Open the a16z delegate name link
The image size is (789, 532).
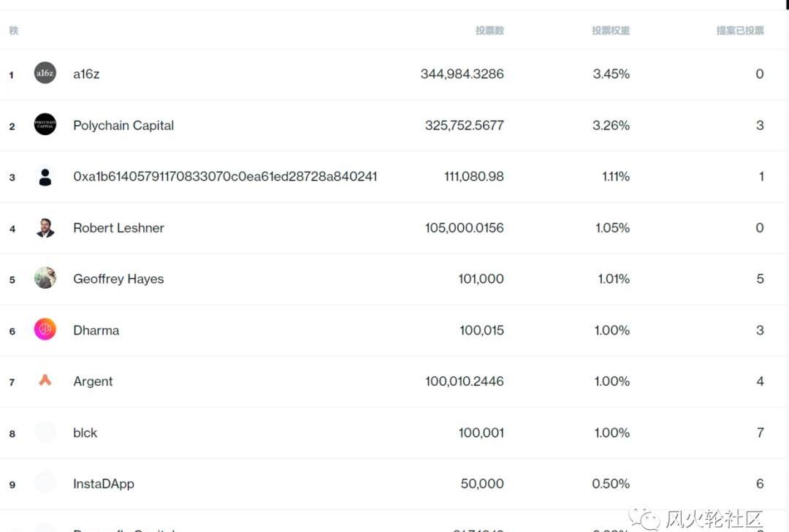tap(86, 74)
